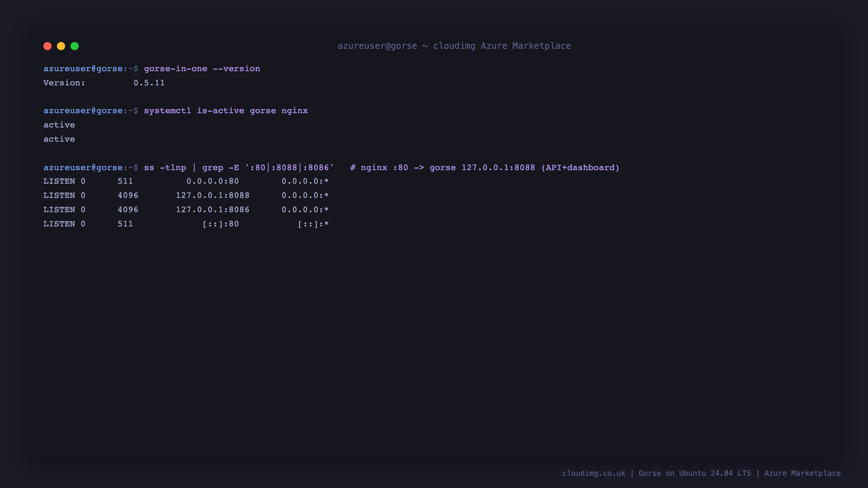
Task: Click the first 'active' output line
Action: click(59, 125)
